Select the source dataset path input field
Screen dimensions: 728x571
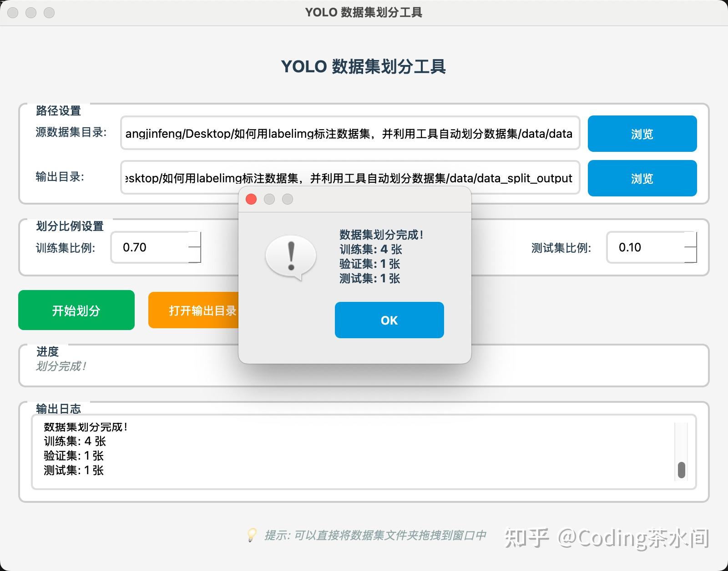(350, 134)
